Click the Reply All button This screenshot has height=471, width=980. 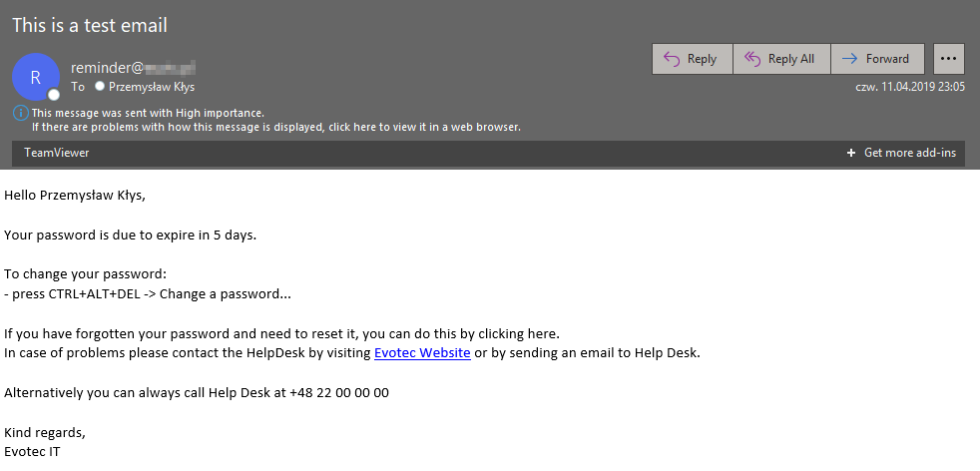[x=781, y=59]
